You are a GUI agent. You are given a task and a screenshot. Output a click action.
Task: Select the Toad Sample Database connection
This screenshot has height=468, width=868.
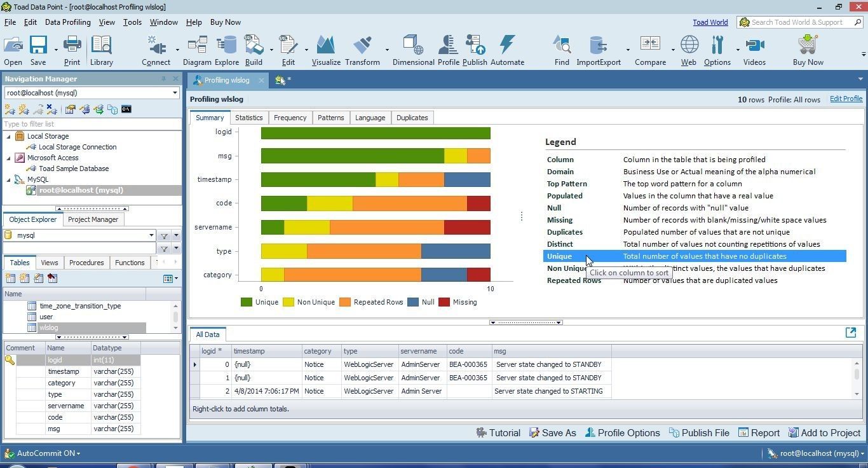coord(74,169)
